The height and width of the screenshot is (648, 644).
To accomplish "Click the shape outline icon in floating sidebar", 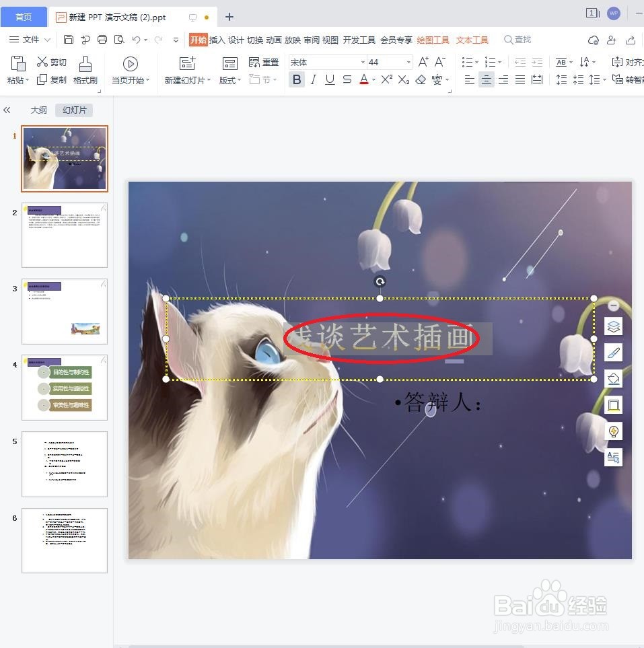I will coord(614,405).
